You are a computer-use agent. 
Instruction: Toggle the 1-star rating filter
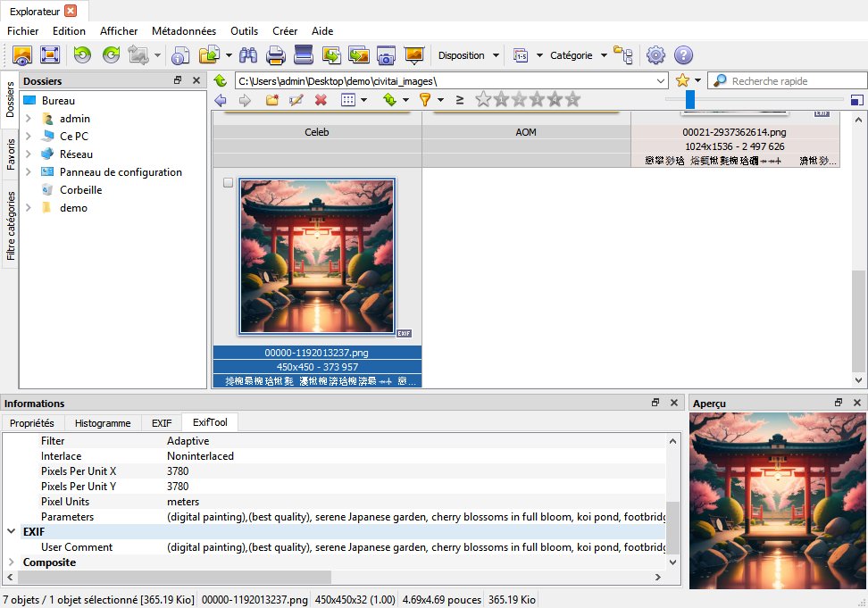coord(501,100)
